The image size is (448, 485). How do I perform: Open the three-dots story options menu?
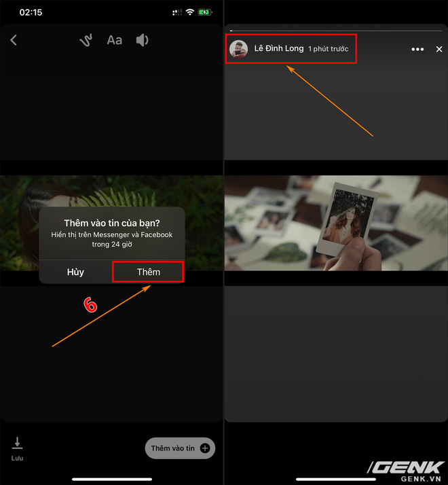point(417,49)
